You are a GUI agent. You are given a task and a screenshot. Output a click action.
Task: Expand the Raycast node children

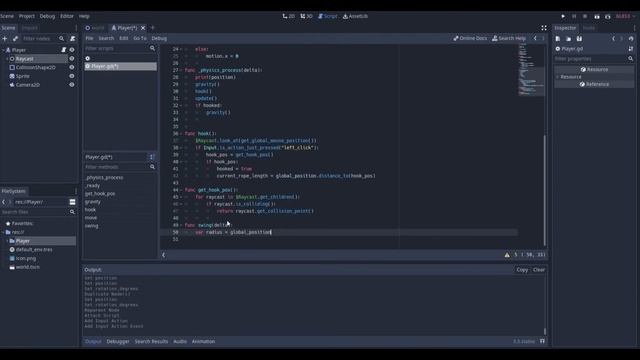tap(7, 59)
